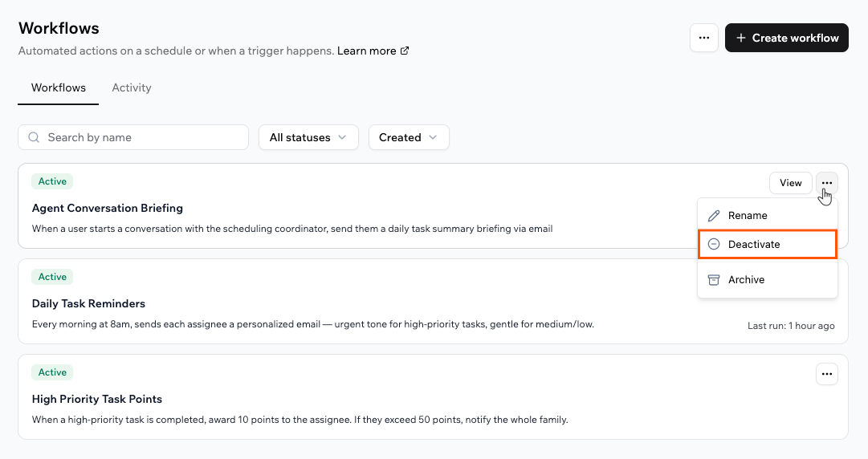Click the circle-minus icon next to Deactivate
Viewport: 868px width, 459px height.
[x=714, y=245]
